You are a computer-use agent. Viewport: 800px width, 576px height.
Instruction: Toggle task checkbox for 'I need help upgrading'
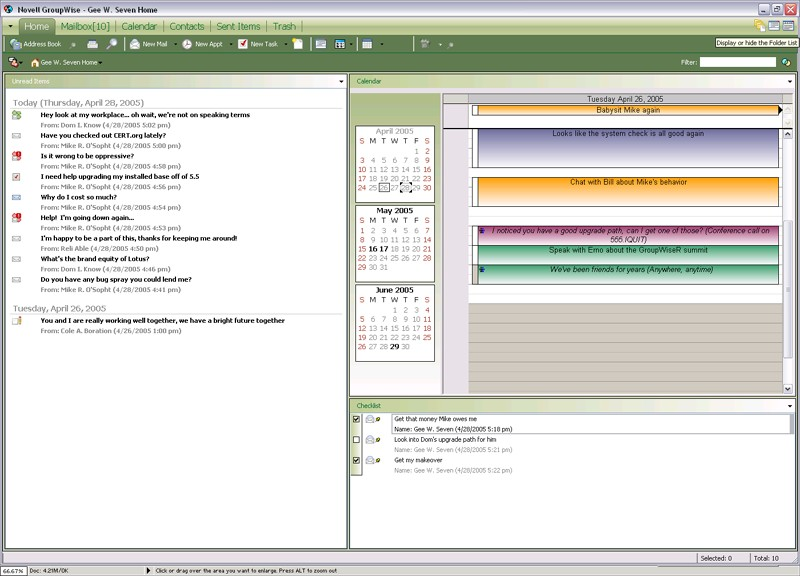tap(17, 177)
